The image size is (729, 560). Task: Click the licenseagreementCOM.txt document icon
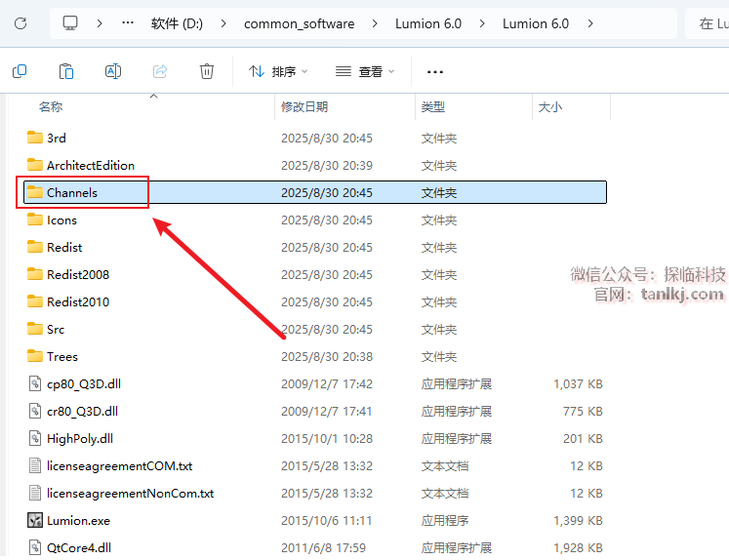pos(35,465)
